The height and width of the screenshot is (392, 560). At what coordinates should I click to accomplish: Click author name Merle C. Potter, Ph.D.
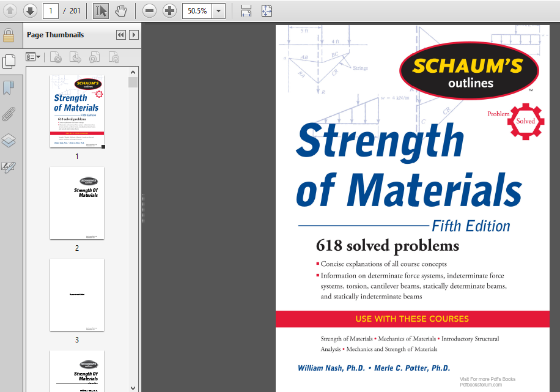(x=412, y=368)
